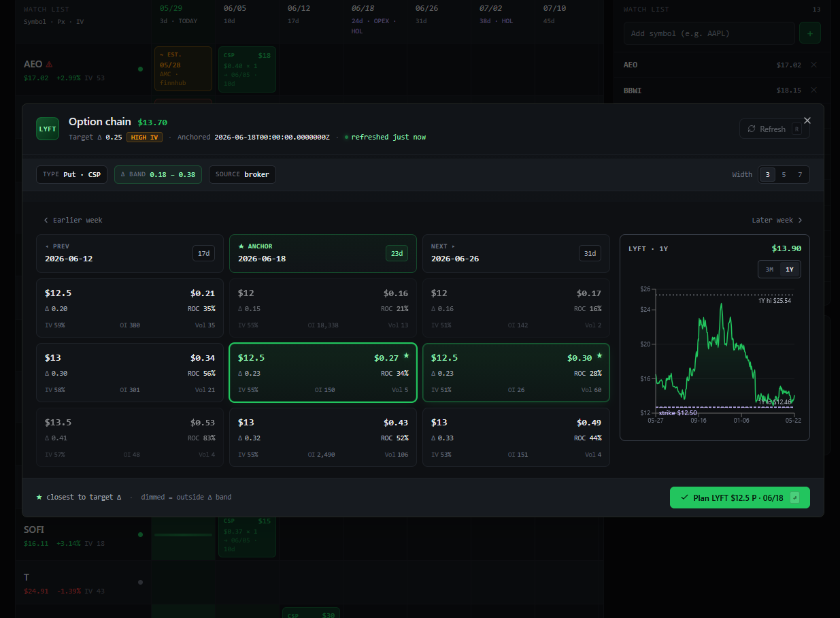Click the LYFT ticker badge icon
840x618 pixels.
pos(48,129)
